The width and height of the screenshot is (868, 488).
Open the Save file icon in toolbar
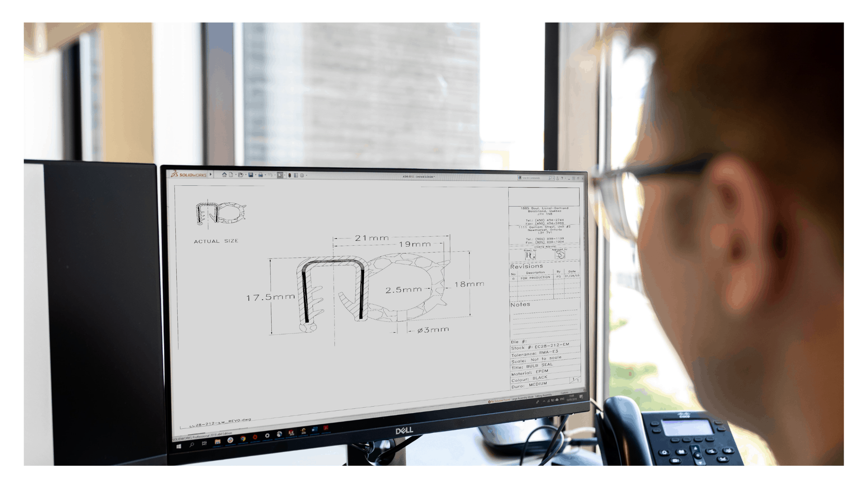coord(250,174)
